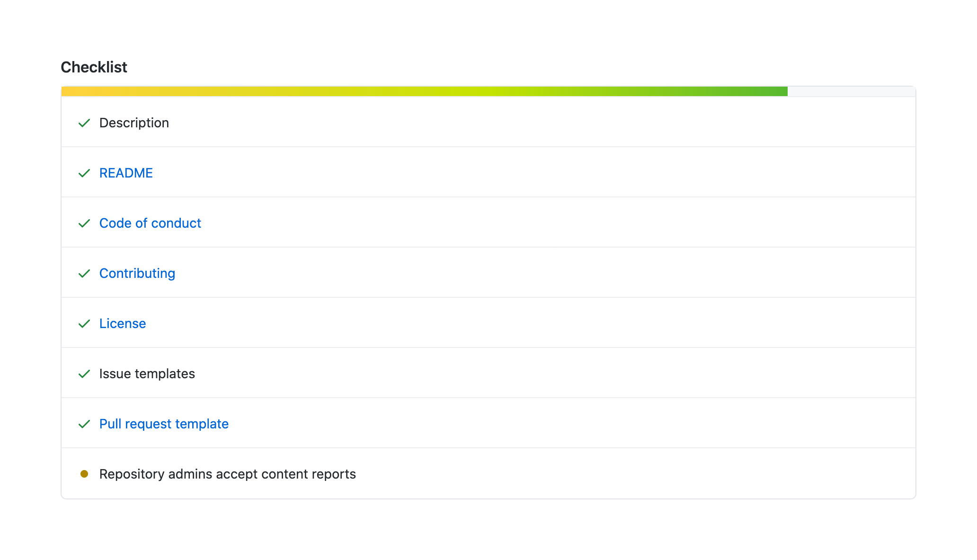Click the checkmark beside Code of conduct
The height and width of the screenshot is (560, 977).
pos(84,223)
